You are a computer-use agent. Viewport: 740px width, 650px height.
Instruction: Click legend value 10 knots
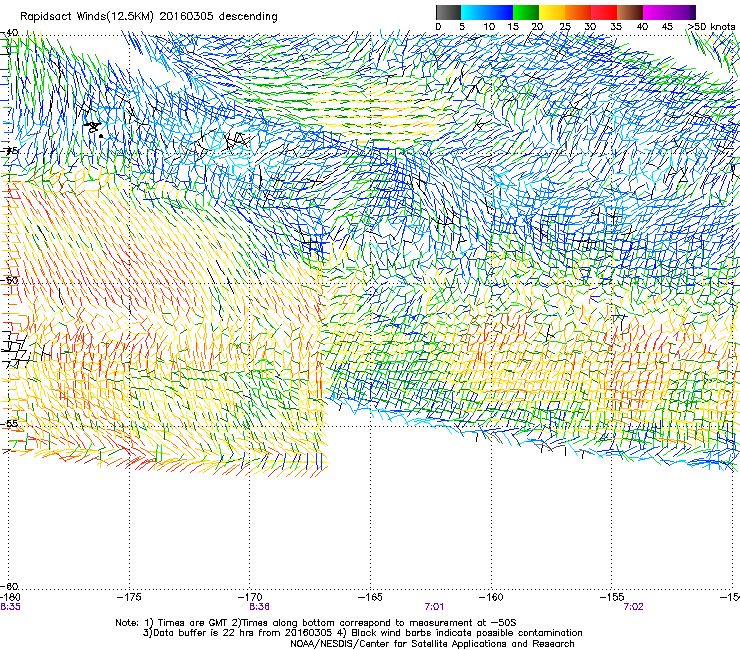489,27
